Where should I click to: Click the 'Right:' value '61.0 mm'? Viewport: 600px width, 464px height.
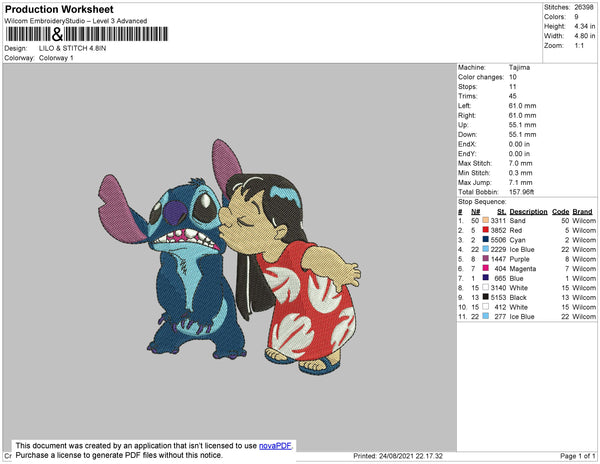pyautogui.click(x=522, y=115)
